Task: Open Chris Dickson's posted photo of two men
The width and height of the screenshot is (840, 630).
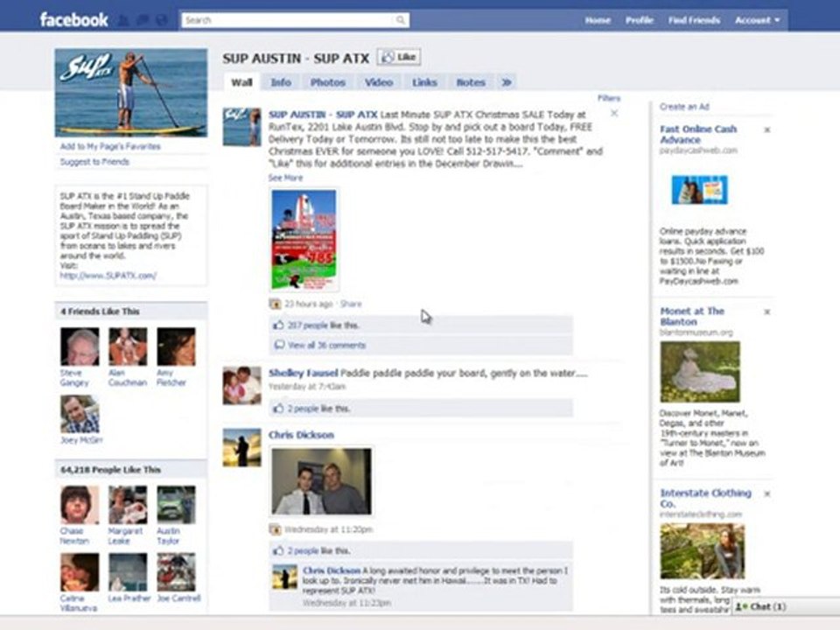Action: (321, 481)
